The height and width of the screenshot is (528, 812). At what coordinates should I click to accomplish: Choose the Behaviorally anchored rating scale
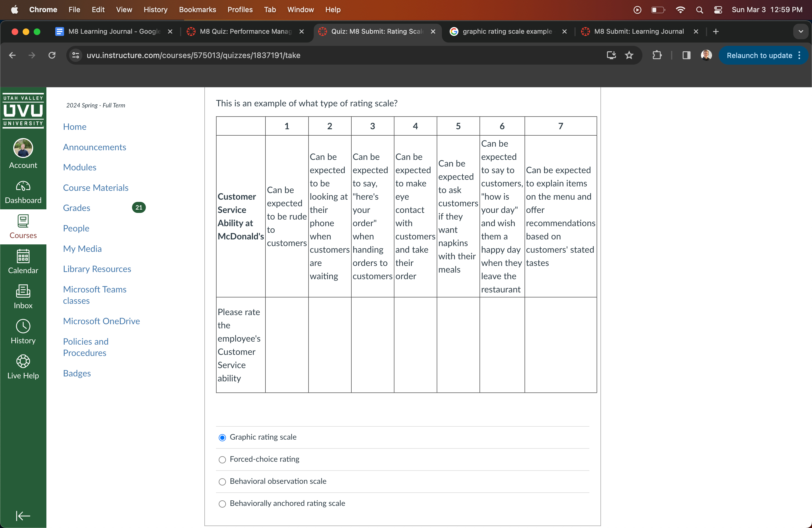pos(222,504)
